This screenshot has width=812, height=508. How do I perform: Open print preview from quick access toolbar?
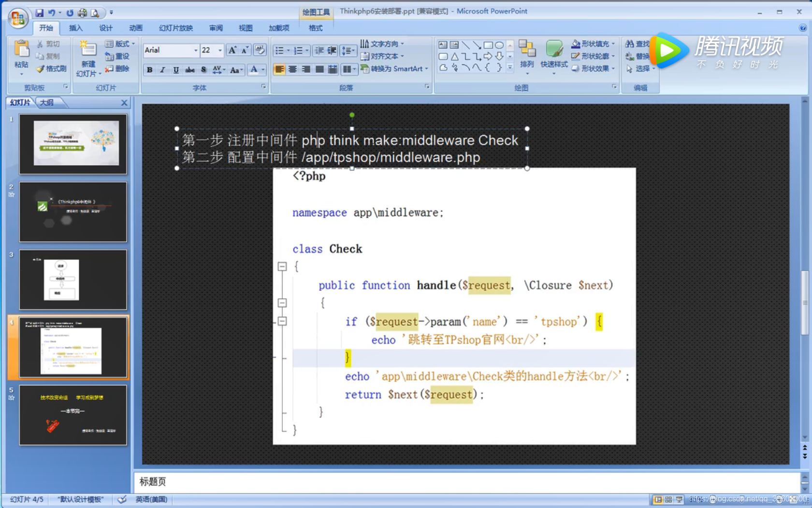click(x=95, y=13)
